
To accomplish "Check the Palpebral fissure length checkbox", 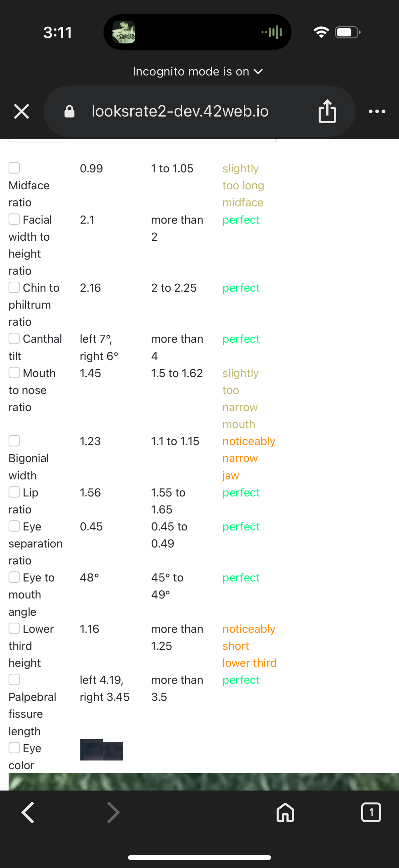I will pos(14,680).
